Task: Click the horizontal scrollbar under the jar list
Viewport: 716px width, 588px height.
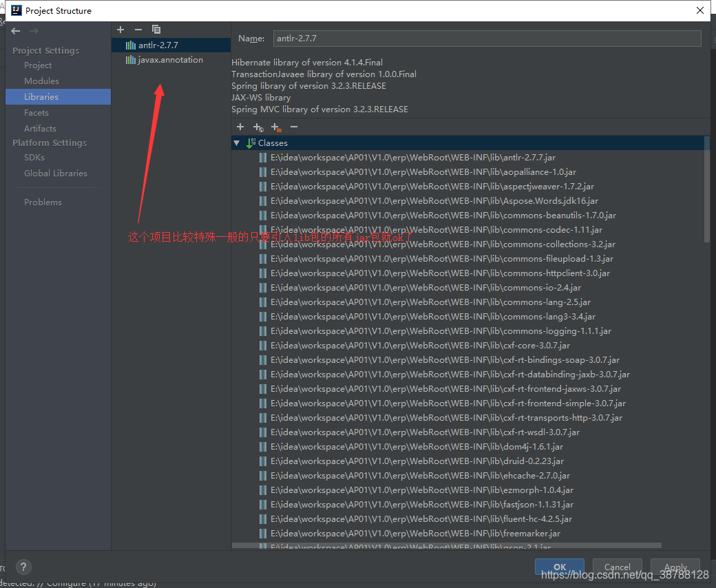Action: tap(447, 545)
